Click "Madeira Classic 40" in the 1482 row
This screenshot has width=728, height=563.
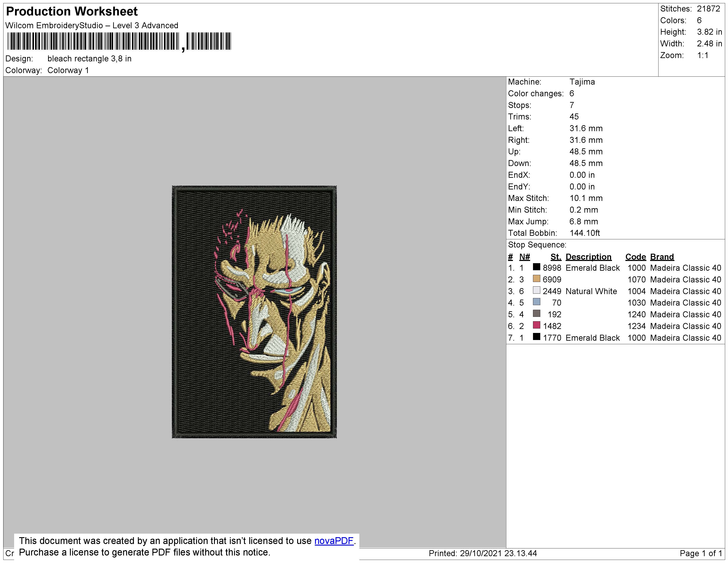pos(685,326)
